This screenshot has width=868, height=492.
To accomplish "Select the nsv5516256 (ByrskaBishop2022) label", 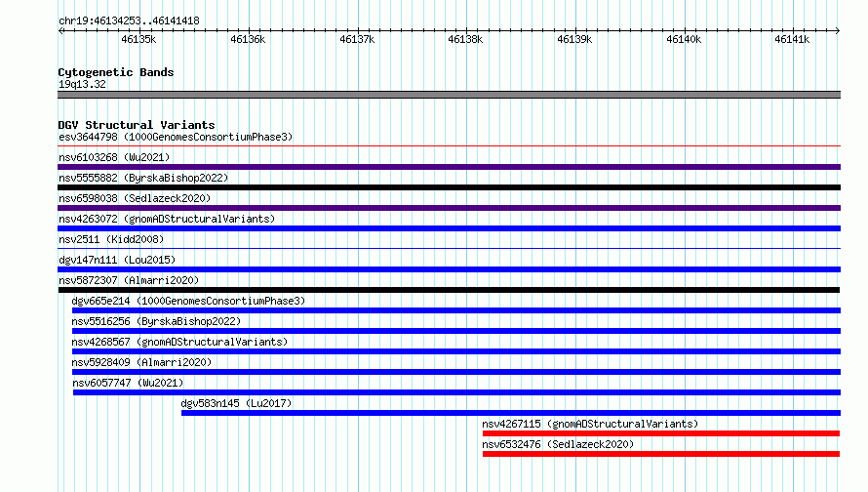I will (x=156, y=321).
